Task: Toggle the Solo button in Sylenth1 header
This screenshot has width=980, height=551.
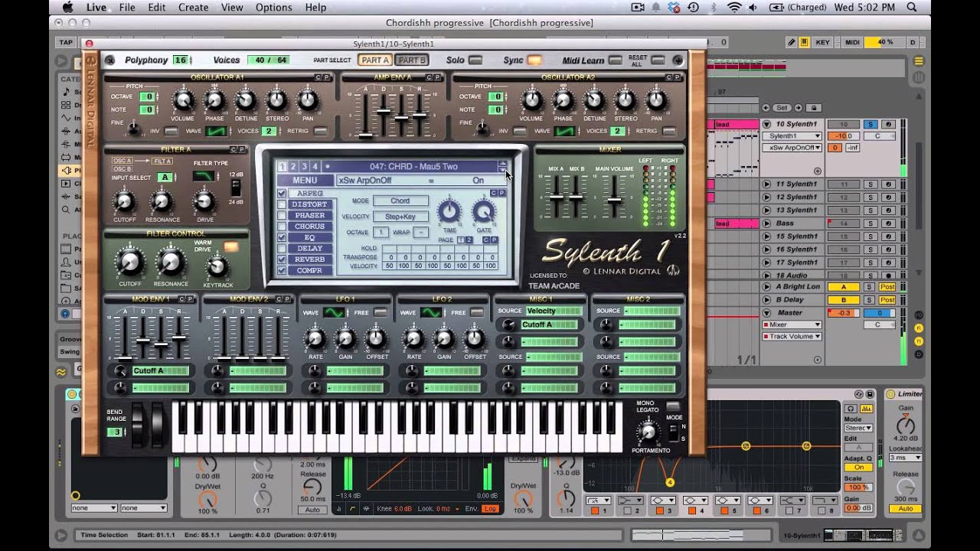Action: point(475,60)
